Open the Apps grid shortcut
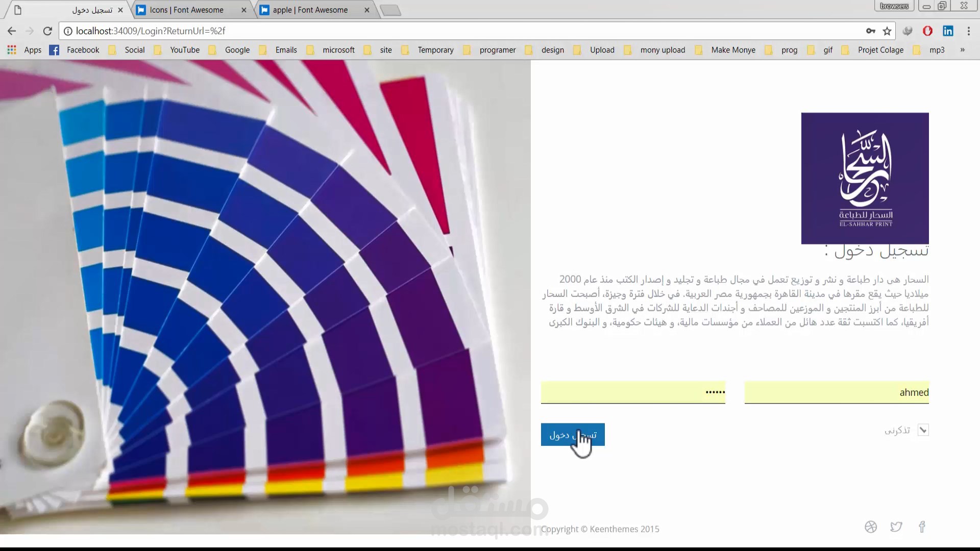The height and width of the screenshot is (551, 980). tap(12, 50)
